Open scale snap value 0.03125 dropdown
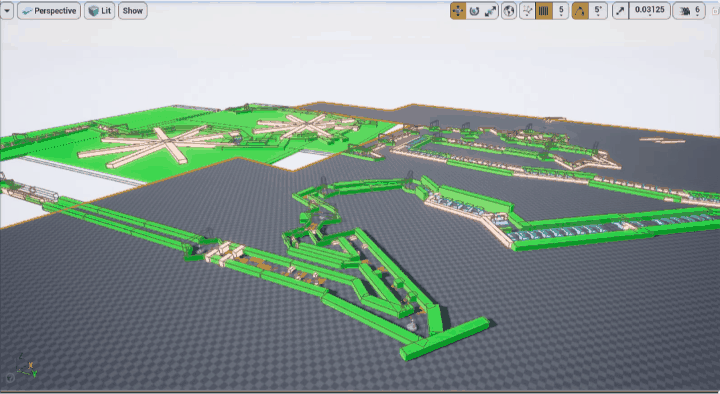 649,11
